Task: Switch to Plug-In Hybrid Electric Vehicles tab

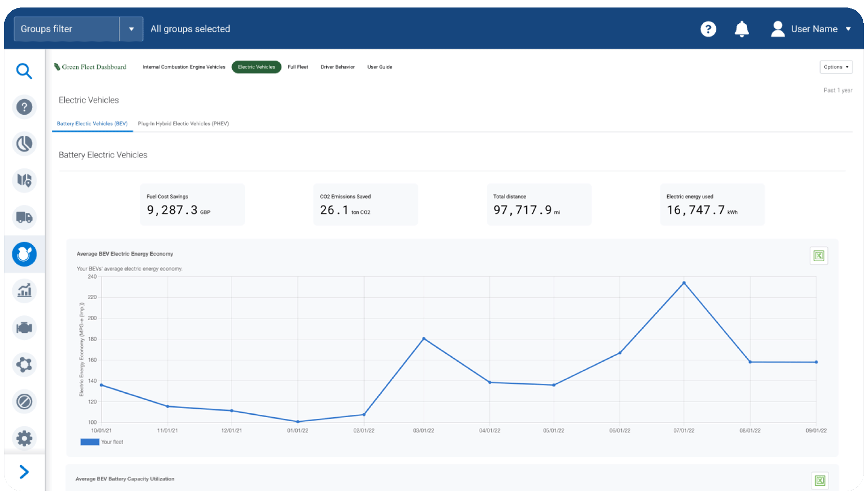Action: click(183, 124)
